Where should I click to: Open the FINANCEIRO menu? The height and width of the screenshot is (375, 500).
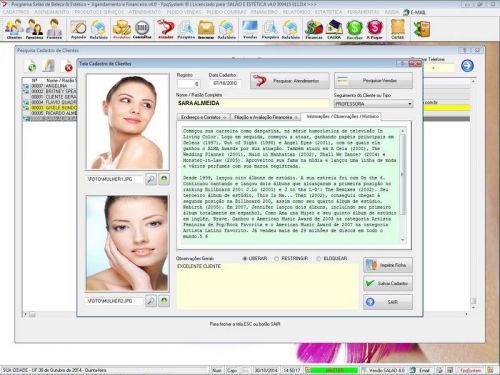point(264,12)
